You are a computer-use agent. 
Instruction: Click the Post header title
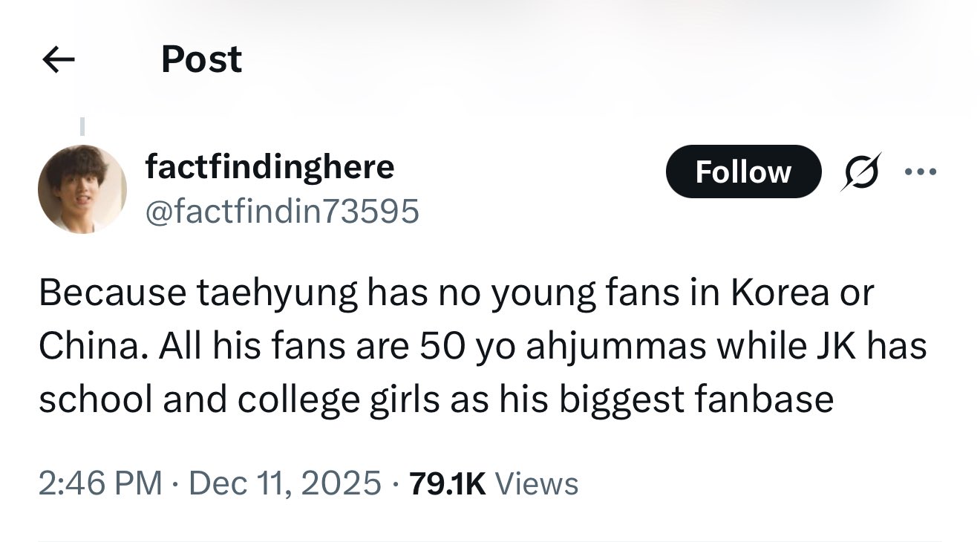201,59
